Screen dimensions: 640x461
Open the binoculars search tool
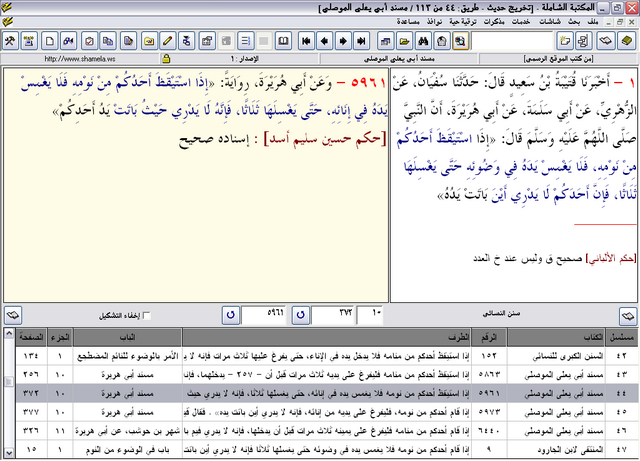(423, 41)
